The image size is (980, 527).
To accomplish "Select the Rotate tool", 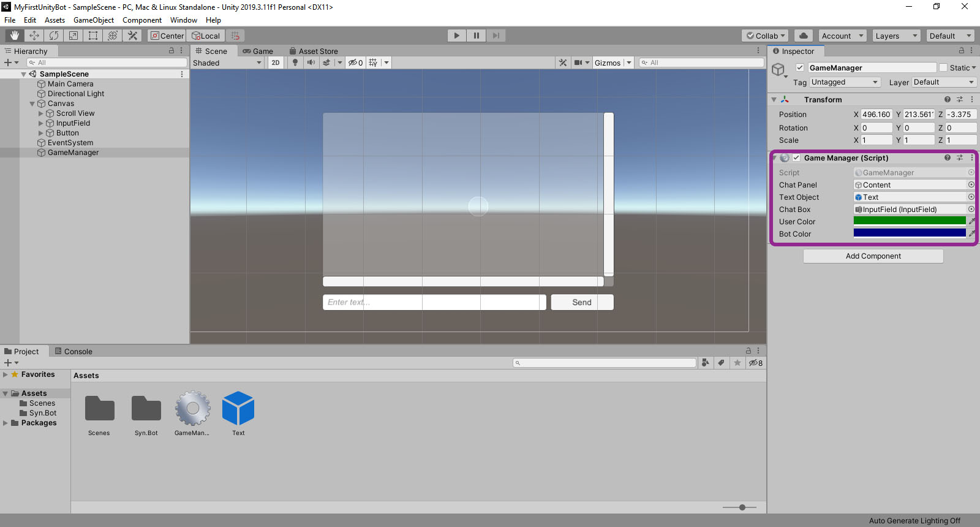I will click(54, 36).
